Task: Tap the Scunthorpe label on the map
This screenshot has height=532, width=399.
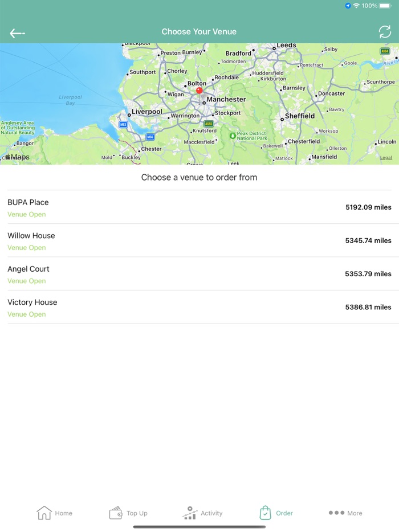Action: coord(381,82)
